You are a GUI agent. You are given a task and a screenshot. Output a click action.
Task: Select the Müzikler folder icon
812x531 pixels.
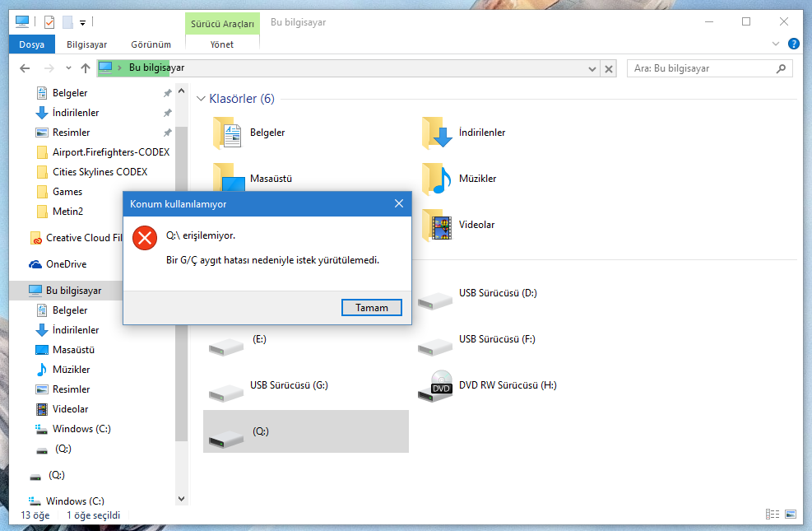coord(436,179)
